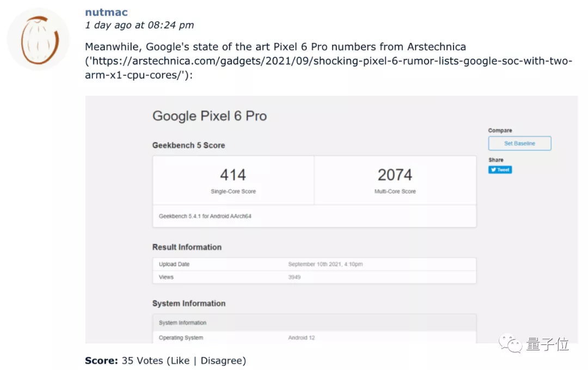588x370 pixels.
Task: Click the comment timestamp
Action: tap(140, 24)
